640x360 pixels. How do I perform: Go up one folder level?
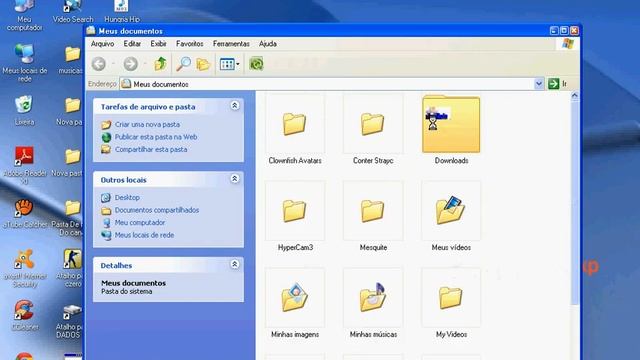160,64
